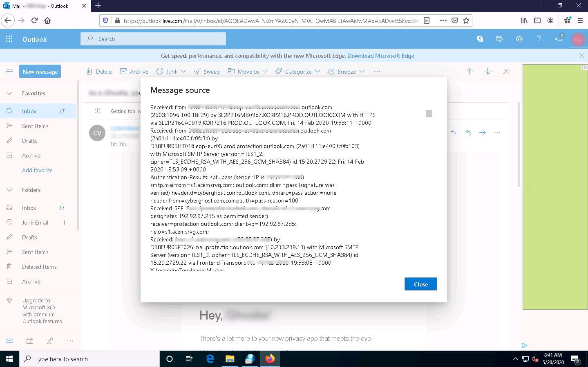Delete the open message
The image size is (588, 367).
99,72
